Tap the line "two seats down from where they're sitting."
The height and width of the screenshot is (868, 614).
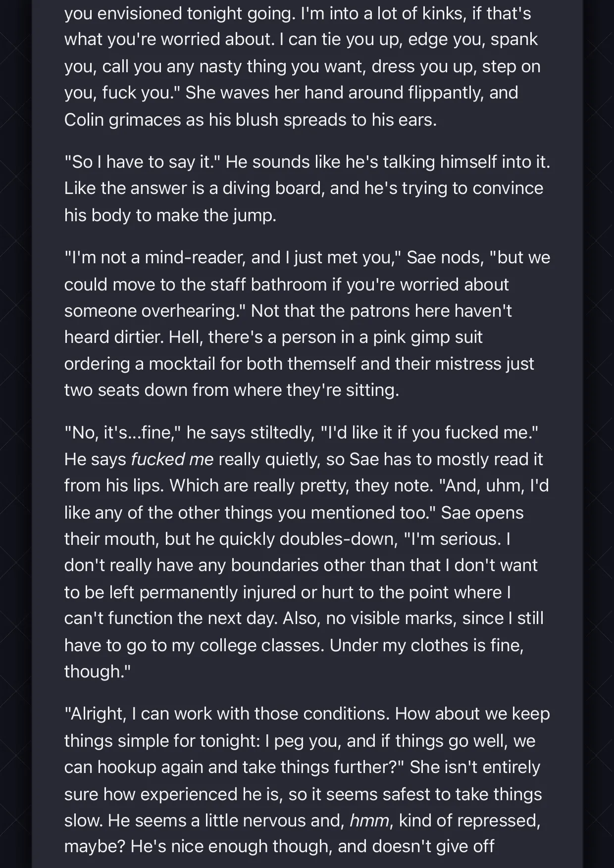(231, 390)
